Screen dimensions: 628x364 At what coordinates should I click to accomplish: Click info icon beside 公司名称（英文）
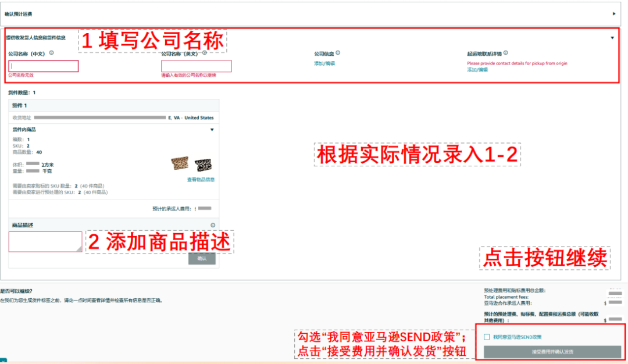coord(205,53)
